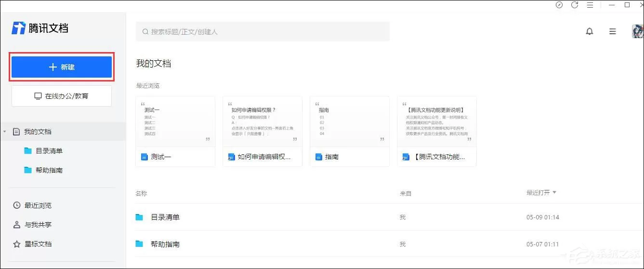Image resolution: width=644 pixels, height=269 pixels.
Task: Open the 如何申请编辑权限 document thumbnail
Action: click(x=263, y=121)
